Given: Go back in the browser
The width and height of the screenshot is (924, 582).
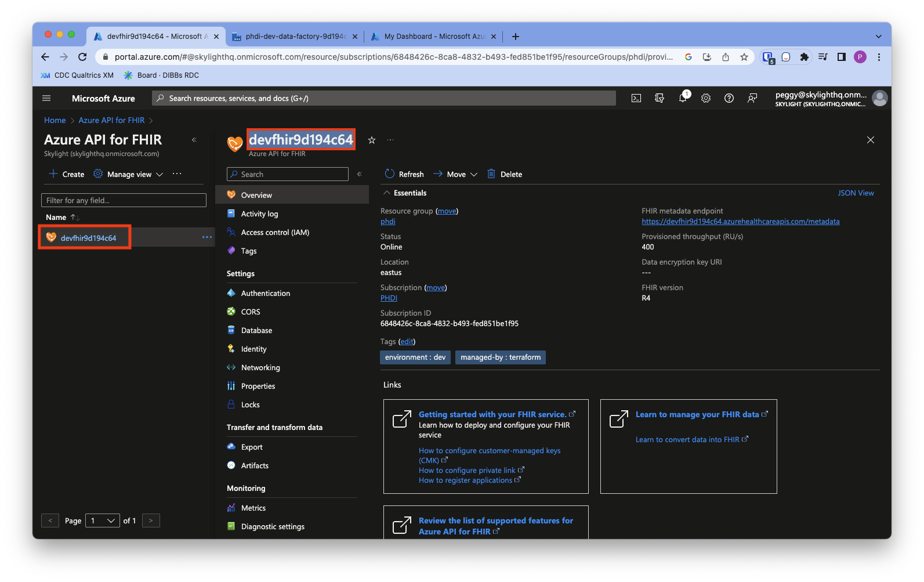Looking at the screenshot, I should pos(45,57).
